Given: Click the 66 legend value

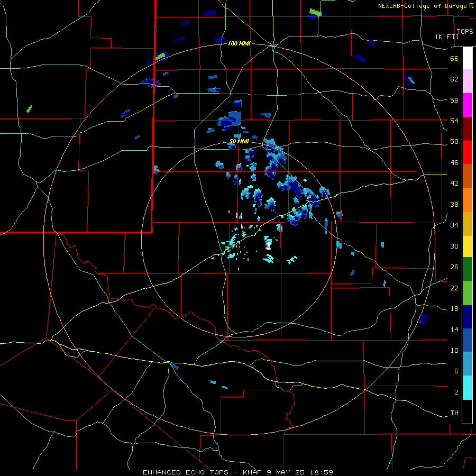Looking at the screenshot, I should (454, 58).
